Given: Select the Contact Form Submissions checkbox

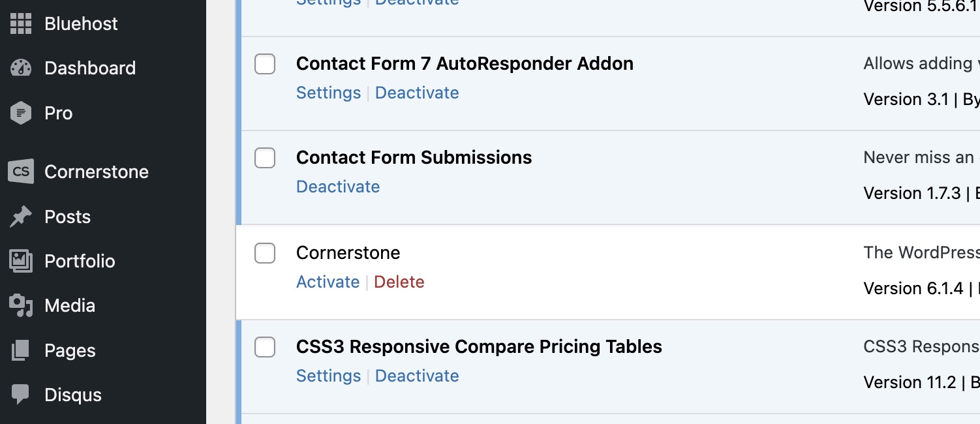Looking at the screenshot, I should tap(265, 158).
